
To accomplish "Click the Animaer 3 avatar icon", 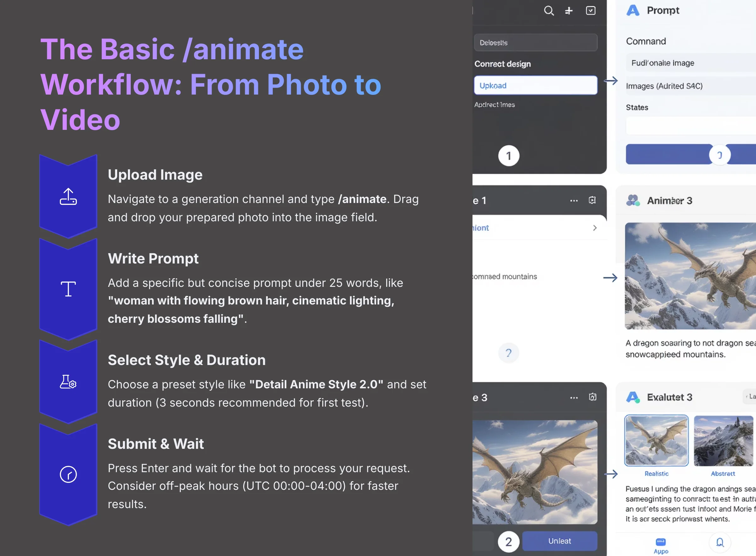I will pos(633,200).
